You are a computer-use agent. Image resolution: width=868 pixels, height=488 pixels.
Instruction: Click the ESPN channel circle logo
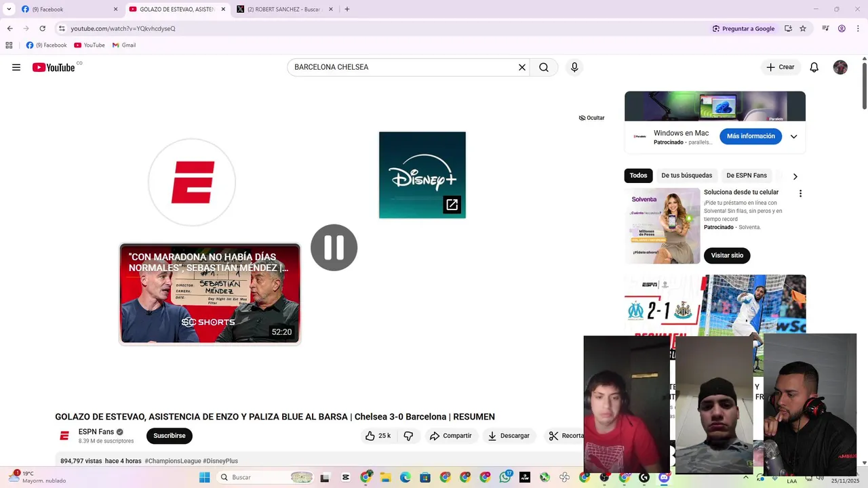tap(192, 182)
